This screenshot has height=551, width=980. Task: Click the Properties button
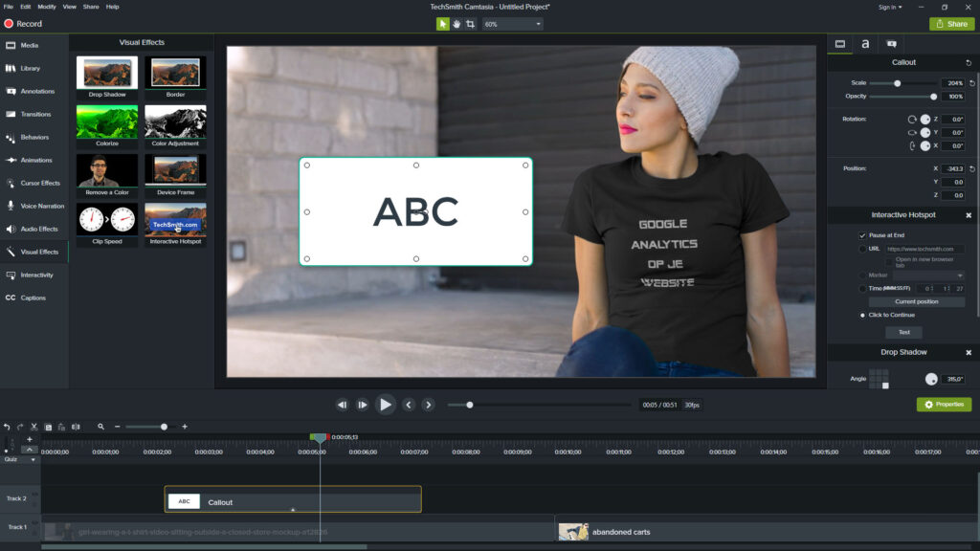coord(944,405)
